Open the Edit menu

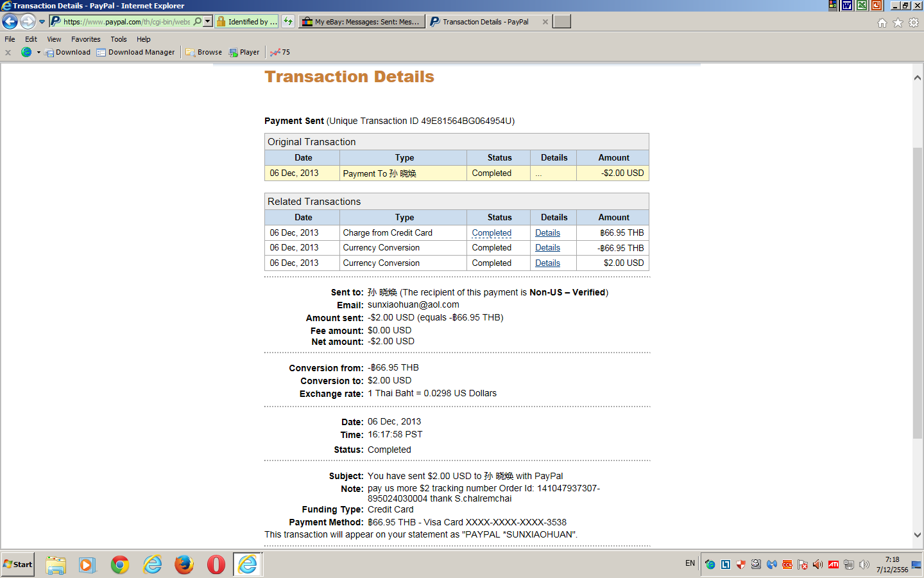(31, 39)
